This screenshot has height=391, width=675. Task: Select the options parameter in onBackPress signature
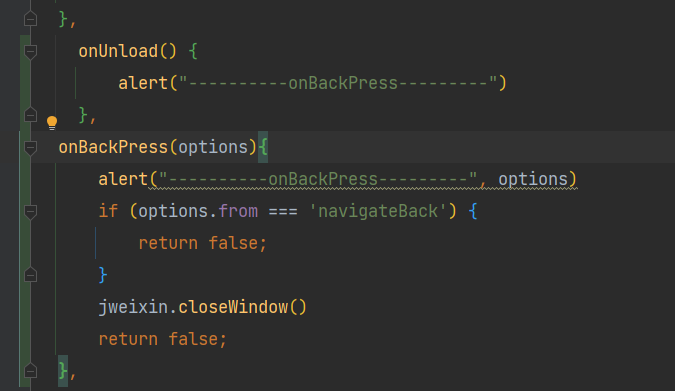pos(213,147)
